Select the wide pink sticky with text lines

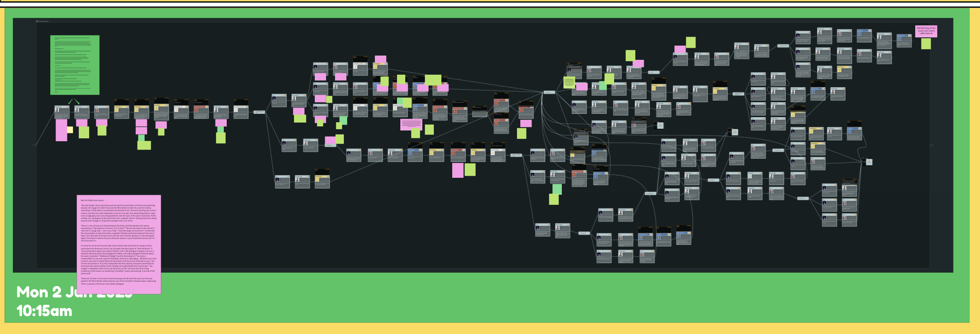click(x=411, y=124)
